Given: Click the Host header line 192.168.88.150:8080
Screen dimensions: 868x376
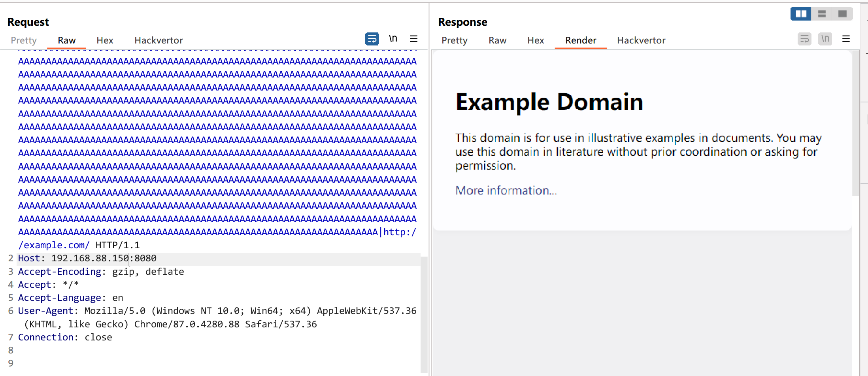Looking at the screenshot, I should pyautogui.click(x=87, y=259).
